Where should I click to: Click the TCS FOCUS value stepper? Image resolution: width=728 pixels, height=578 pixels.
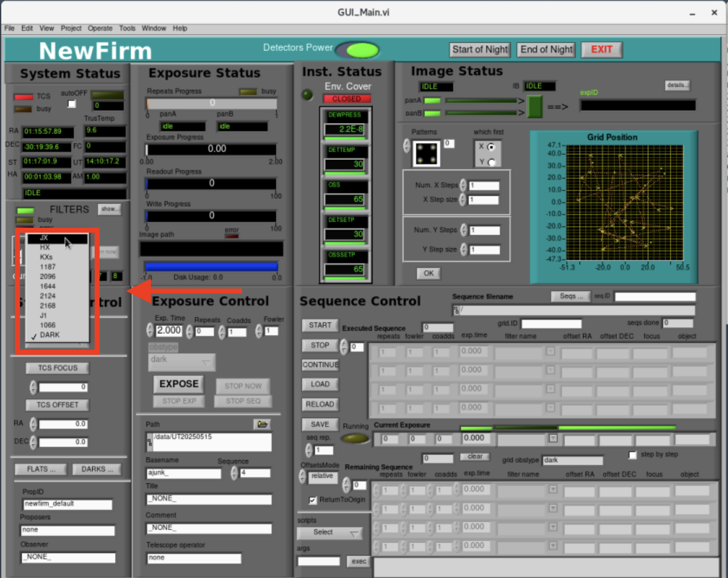pyautogui.click(x=33, y=387)
